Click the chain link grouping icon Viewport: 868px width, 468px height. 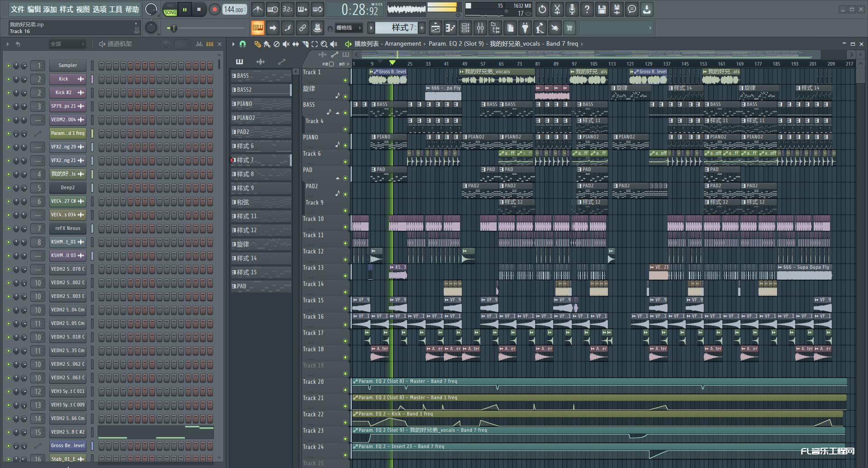coord(303,28)
